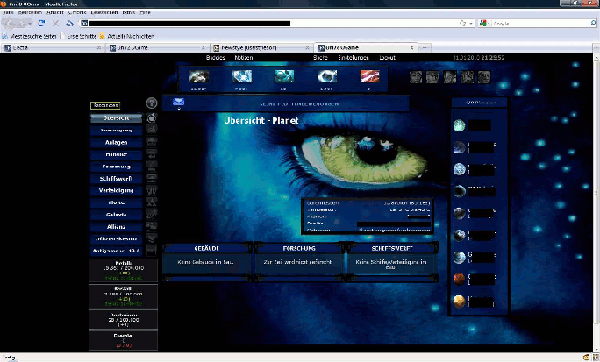Open the search engine selector dropdown

(485, 23)
